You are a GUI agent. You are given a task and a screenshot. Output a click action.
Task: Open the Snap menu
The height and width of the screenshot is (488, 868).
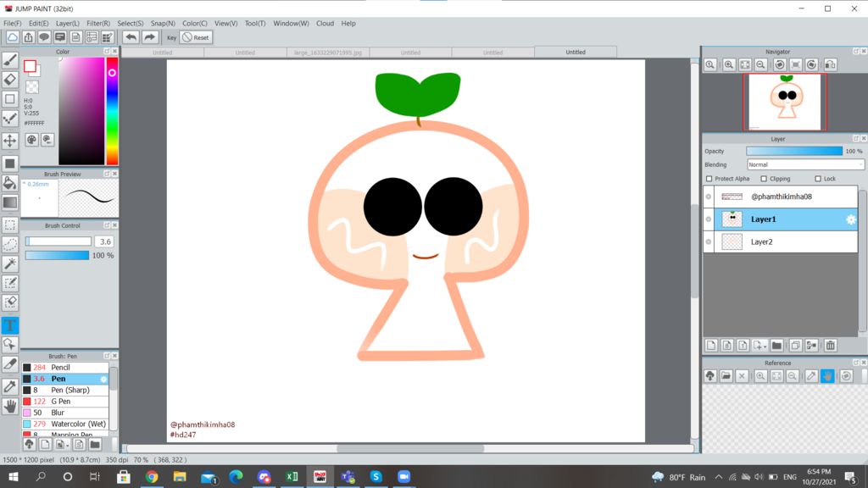pyautogui.click(x=163, y=23)
